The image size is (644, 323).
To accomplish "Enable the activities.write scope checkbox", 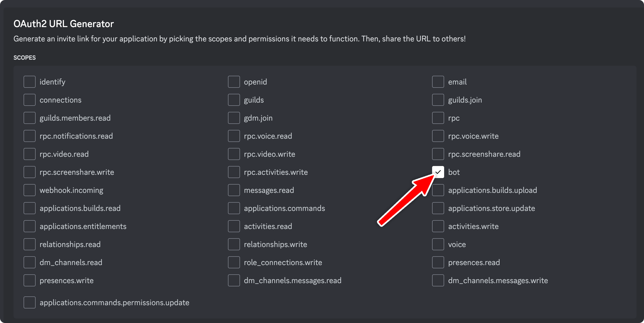I will click(438, 226).
